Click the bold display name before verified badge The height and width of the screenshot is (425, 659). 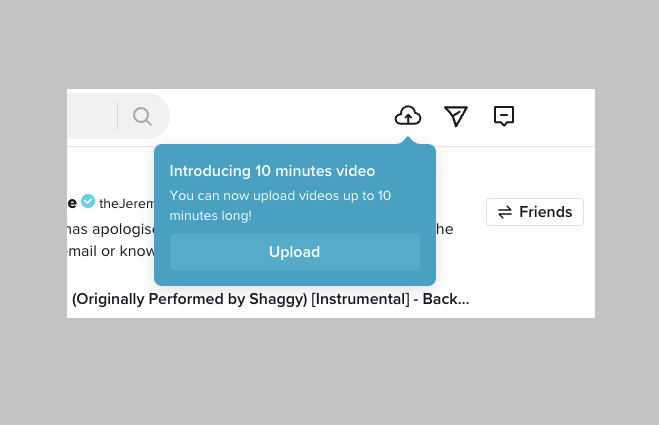coord(72,202)
